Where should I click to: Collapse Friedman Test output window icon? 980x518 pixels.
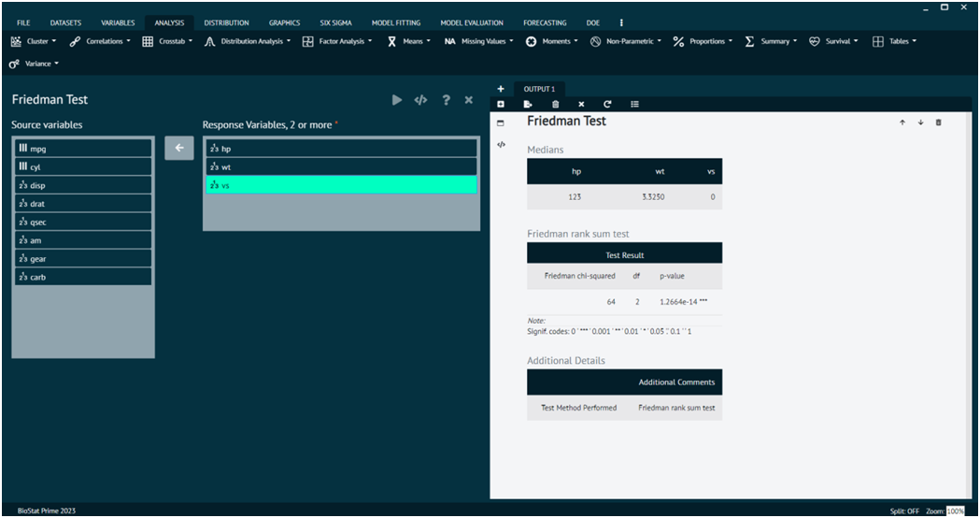[x=500, y=123]
